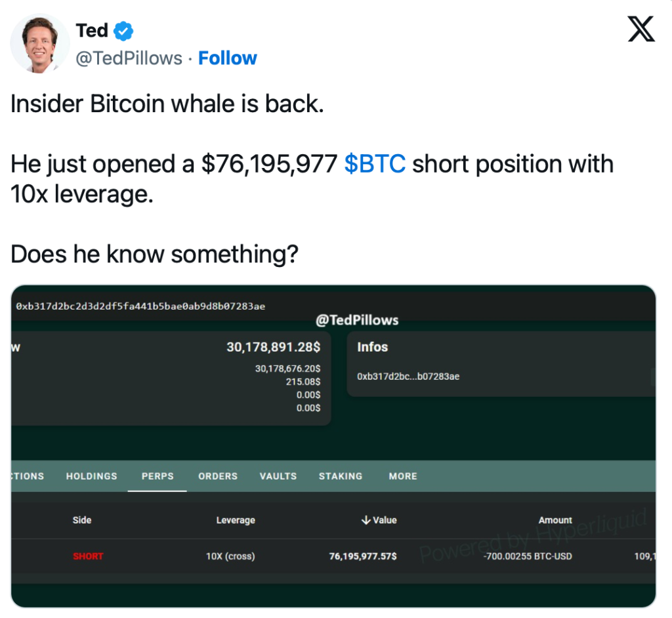Image resolution: width=672 pixels, height=618 pixels.
Task: Go to the VAULTS tab
Action: click(x=278, y=476)
